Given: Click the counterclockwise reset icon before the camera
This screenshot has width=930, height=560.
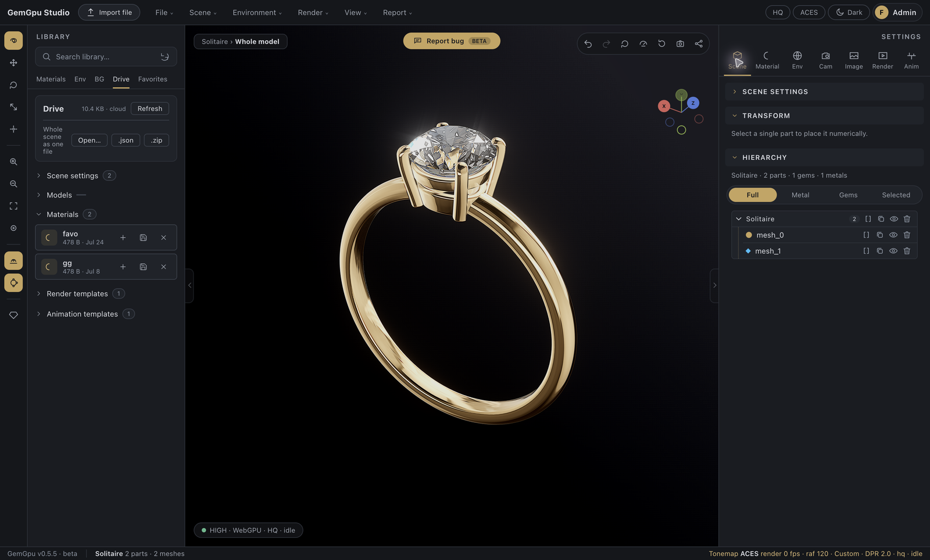Looking at the screenshot, I should tap(661, 44).
